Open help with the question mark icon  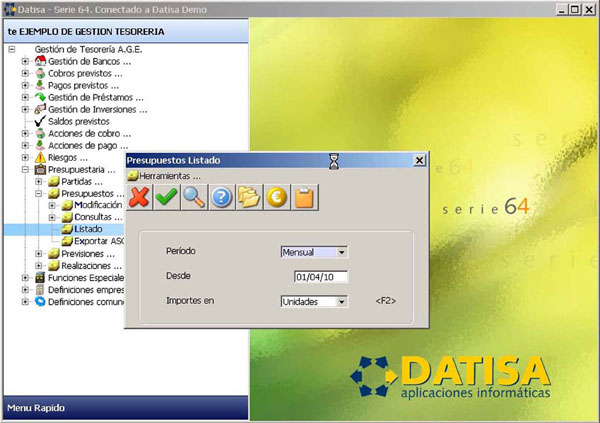[222, 197]
